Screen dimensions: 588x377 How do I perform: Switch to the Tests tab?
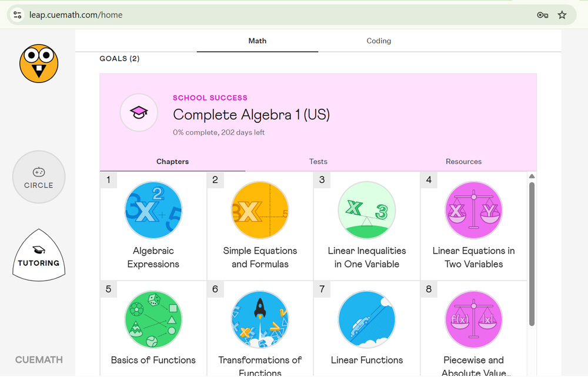coord(318,161)
